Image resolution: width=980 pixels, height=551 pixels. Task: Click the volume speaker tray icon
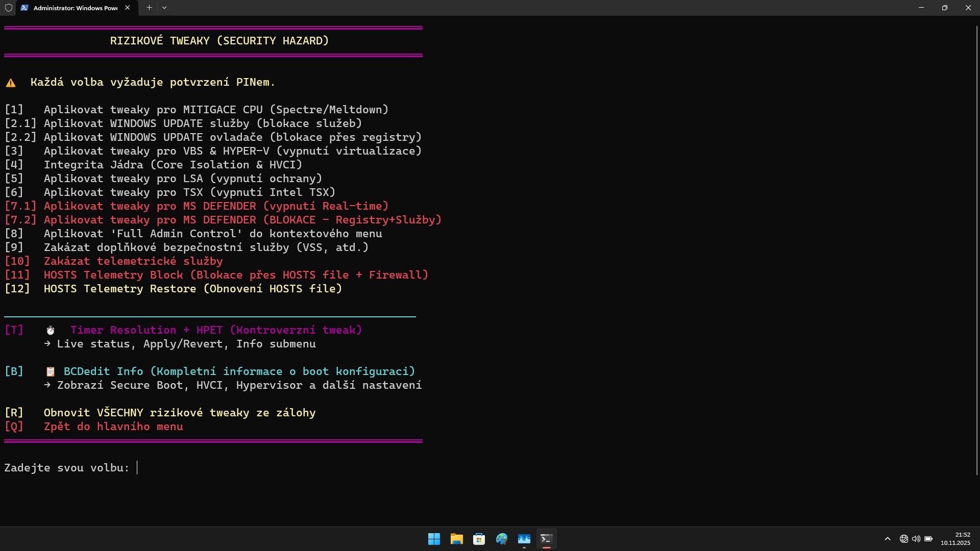click(x=916, y=539)
